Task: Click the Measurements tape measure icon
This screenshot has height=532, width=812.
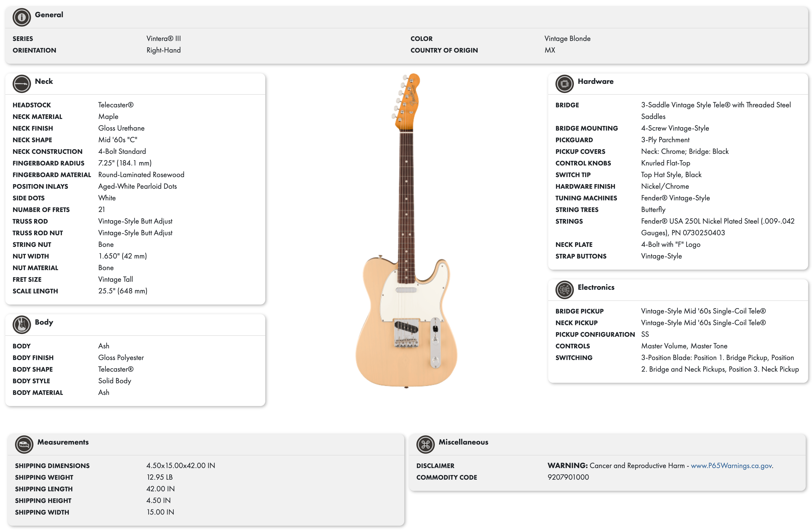Action: point(24,444)
